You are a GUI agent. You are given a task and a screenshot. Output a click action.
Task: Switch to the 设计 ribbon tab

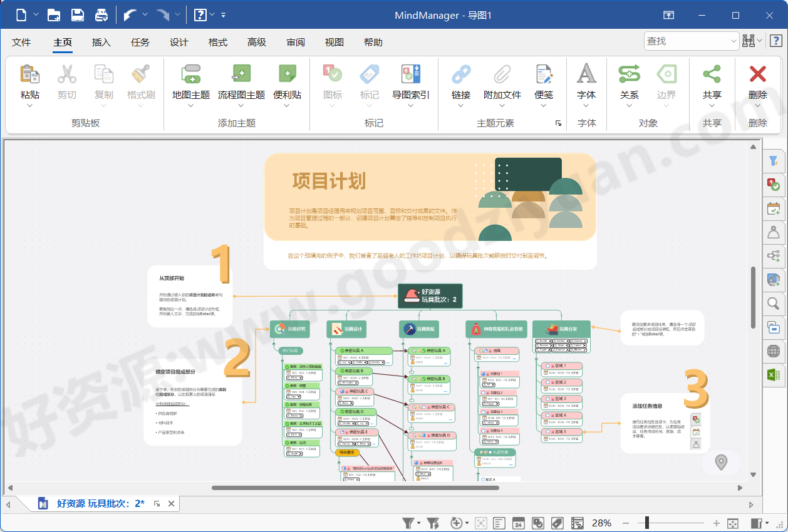(179, 42)
